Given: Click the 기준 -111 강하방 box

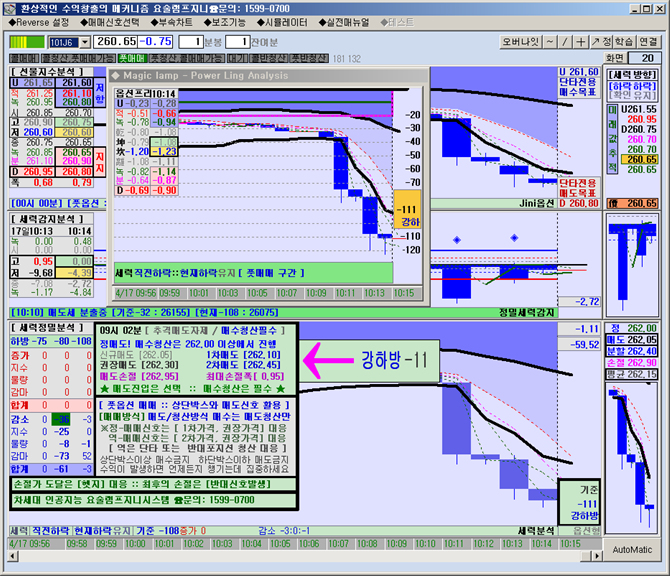Looking at the screenshot, I should coord(580,503).
